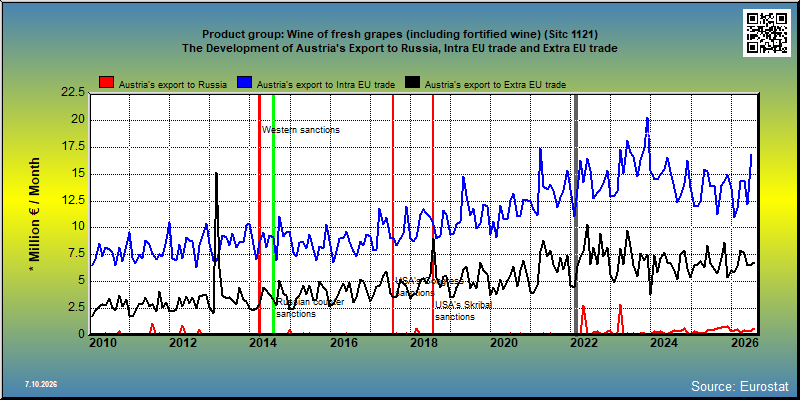Click the gray vertical marker near 2022
800x400 pixels.
577,214
